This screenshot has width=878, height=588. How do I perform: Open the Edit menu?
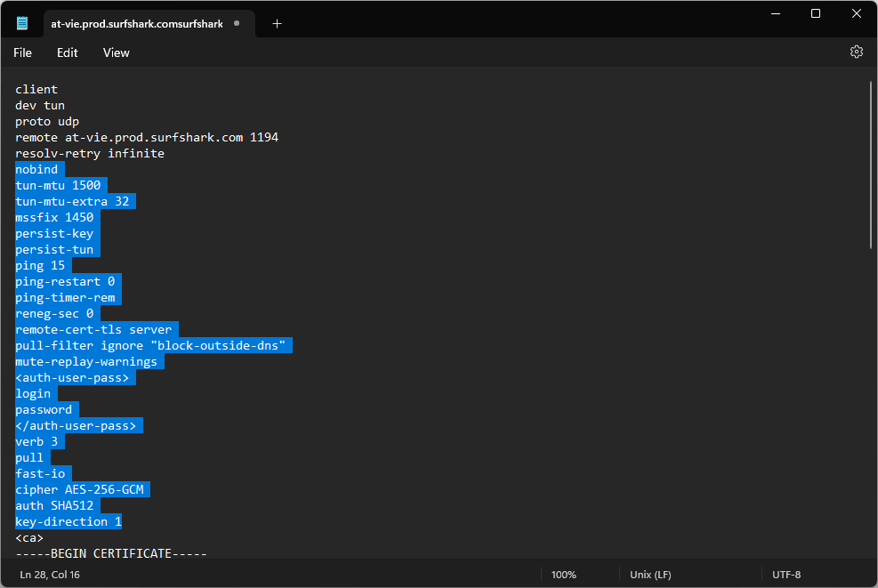point(68,52)
